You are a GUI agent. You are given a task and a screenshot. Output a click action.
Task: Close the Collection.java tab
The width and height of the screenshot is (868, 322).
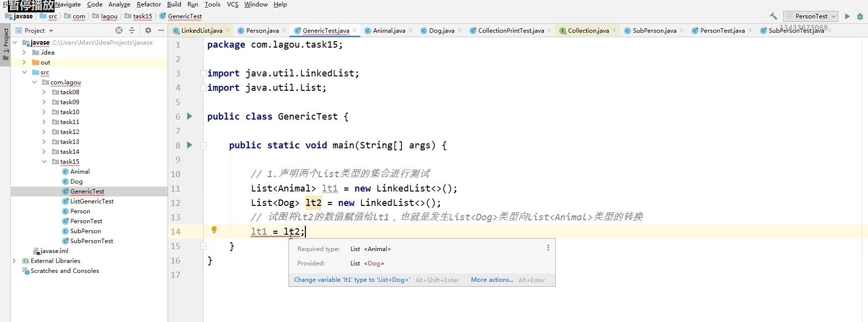614,31
